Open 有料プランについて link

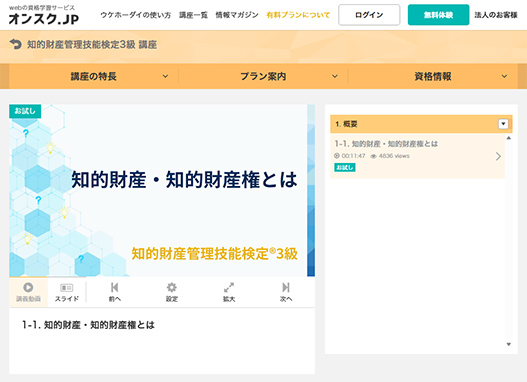(x=298, y=15)
